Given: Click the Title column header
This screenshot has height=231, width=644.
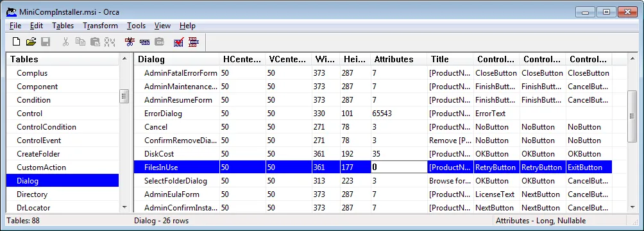Looking at the screenshot, I should [450, 59].
